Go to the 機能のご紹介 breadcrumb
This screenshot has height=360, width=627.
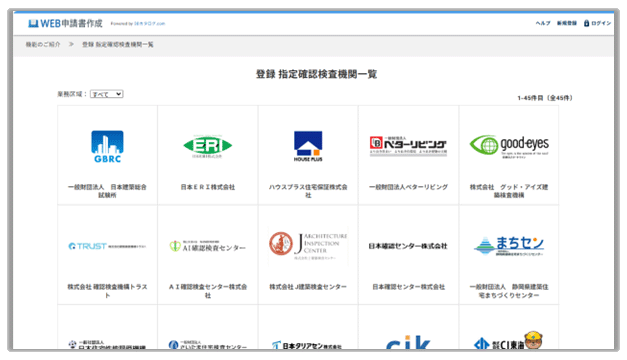(43, 44)
